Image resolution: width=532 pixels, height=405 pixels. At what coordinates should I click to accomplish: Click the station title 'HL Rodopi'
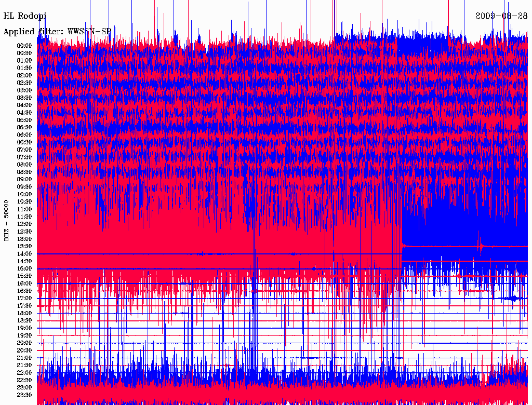pyautogui.click(x=25, y=16)
